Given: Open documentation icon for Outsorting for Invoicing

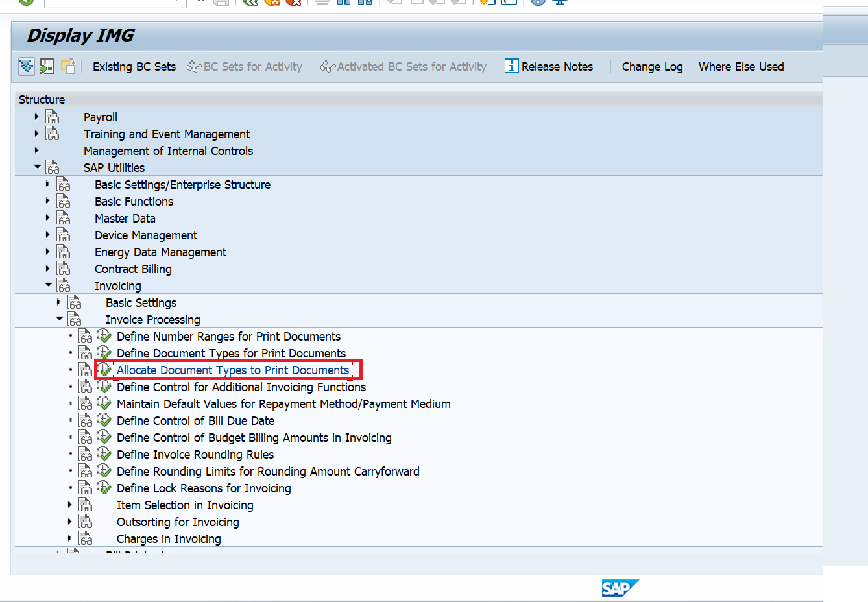Looking at the screenshot, I should (x=86, y=522).
